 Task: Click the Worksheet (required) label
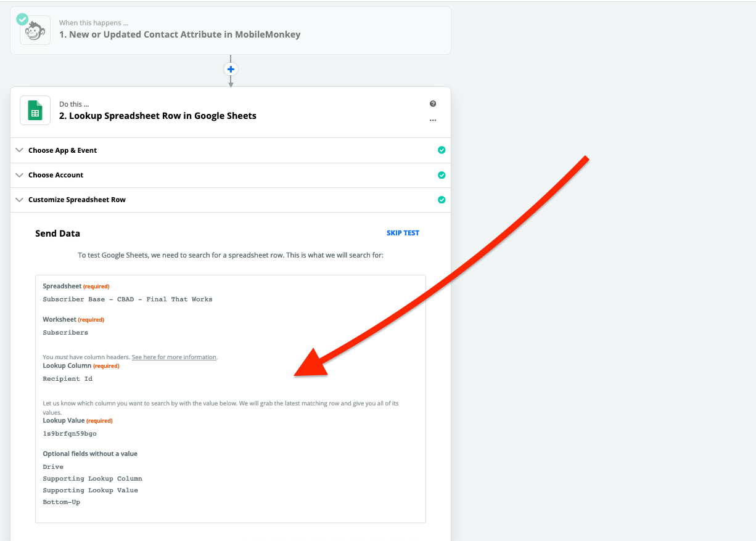(73, 319)
